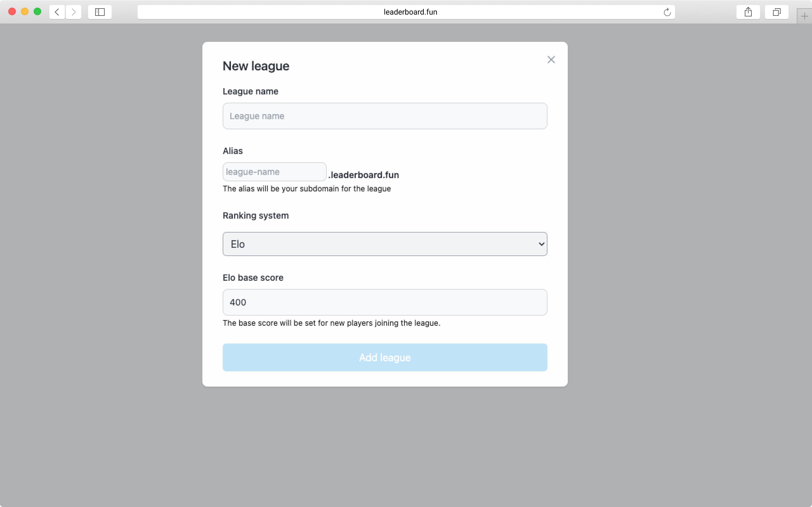Screen dimensions: 812x507
Task: Close the New league dialog
Action: 551,60
